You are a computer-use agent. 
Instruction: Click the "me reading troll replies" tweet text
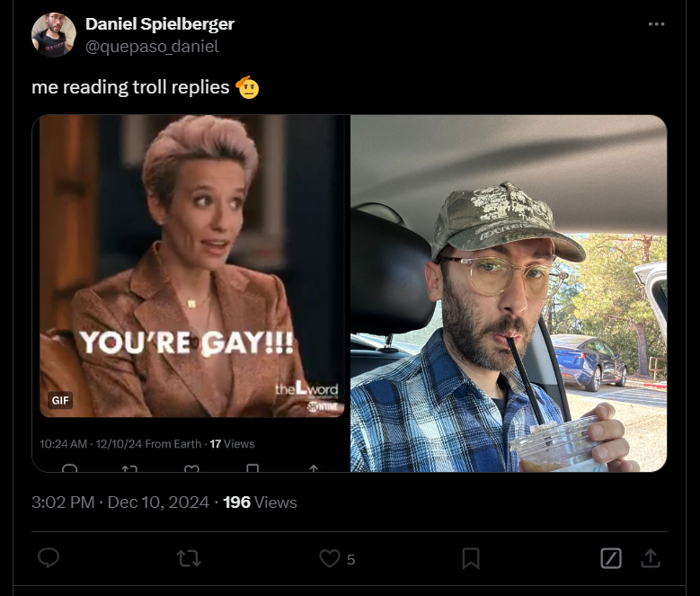[130, 87]
